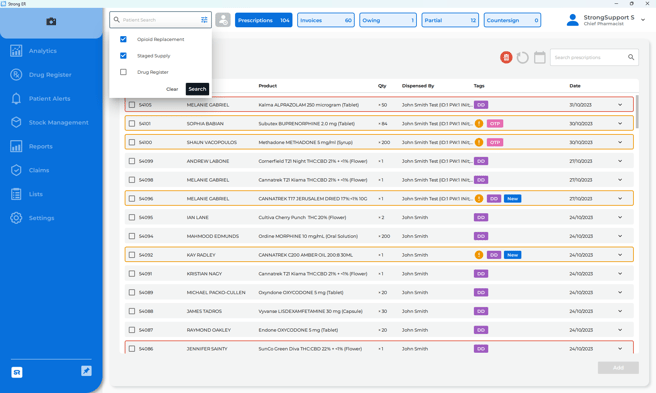Open the calendar date filter icon
Viewport: 656px width, 393px height.
coord(540,57)
